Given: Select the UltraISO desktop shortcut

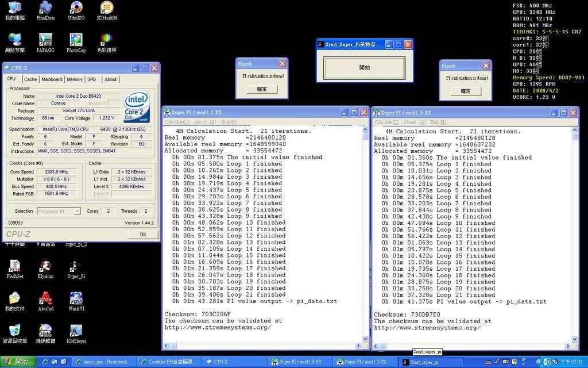Looking at the screenshot, I should [76, 11].
